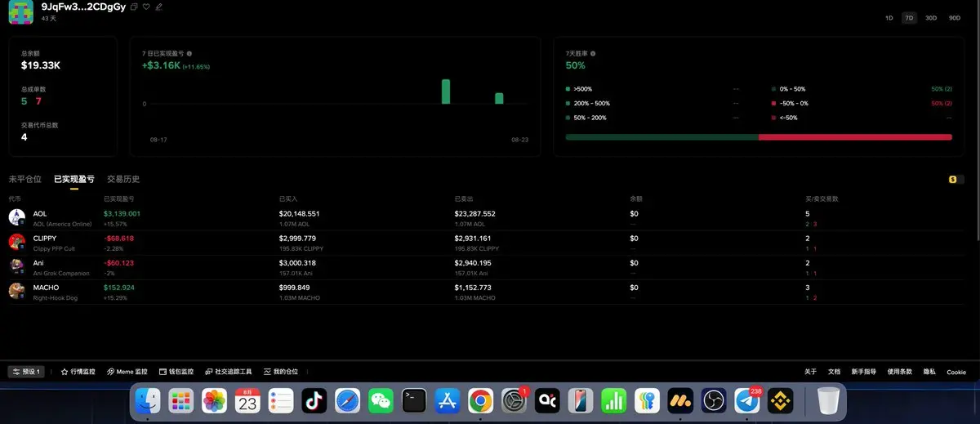Open the Ani token icon
Viewport: 980px width, 424px height.
point(17,266)
